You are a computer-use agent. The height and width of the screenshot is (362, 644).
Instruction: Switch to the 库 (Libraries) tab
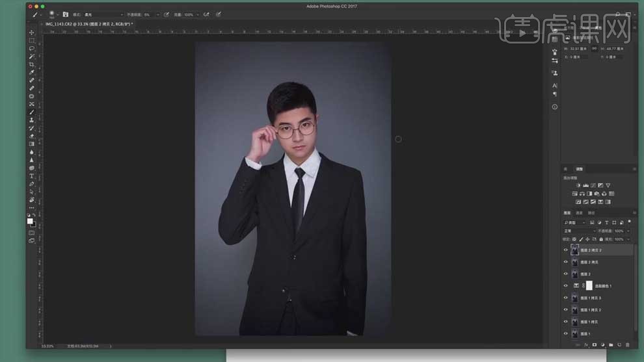(565, 169)
